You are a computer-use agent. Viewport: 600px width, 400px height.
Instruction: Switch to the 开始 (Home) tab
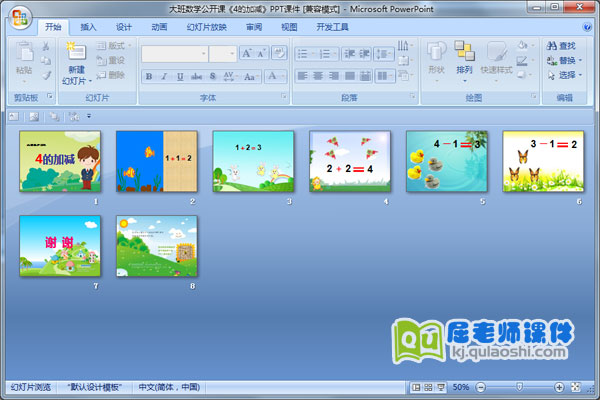(x=53, y=27)
